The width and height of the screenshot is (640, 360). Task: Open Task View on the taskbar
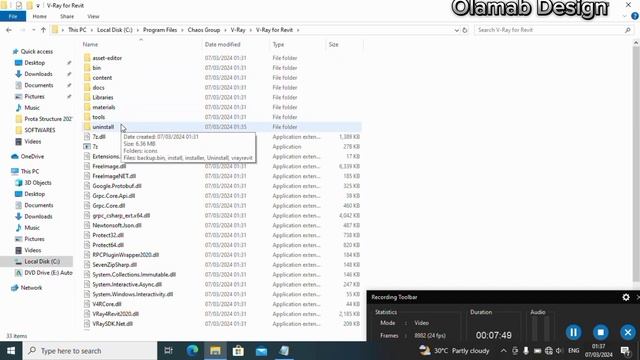click(168, 351)
